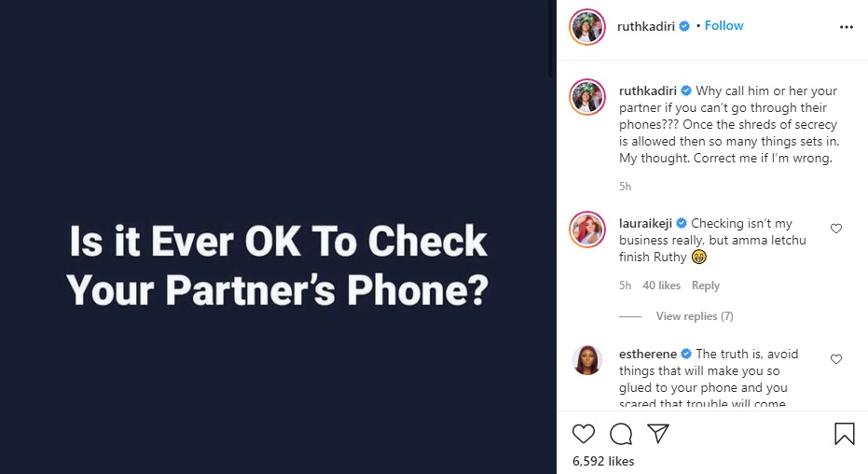The height and width of the screenshot is (474, 868).
Task: Like the post with the heart icon
Action: point(583,434)
